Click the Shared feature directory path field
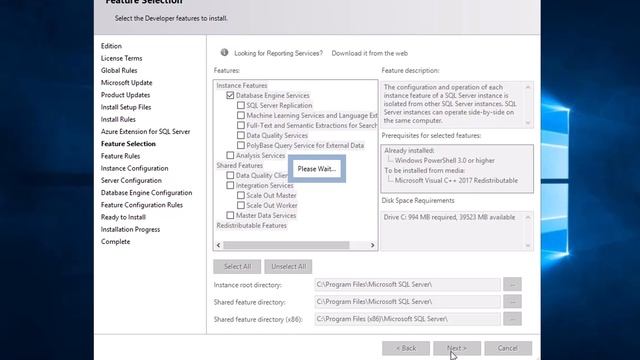 pos(407,302)
